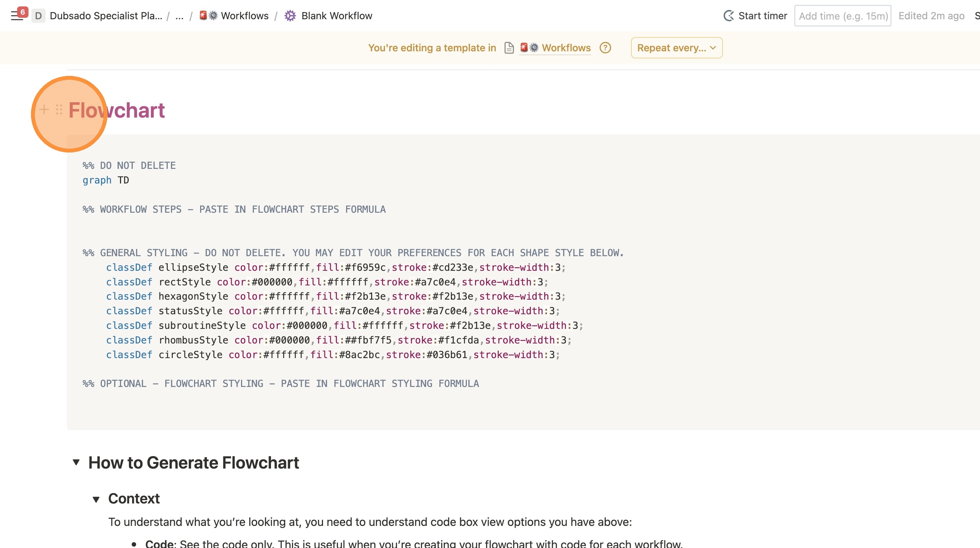Click the classDef rectStyle line
Viewport: 980px width, 548px height.
(x=327, y=282)
